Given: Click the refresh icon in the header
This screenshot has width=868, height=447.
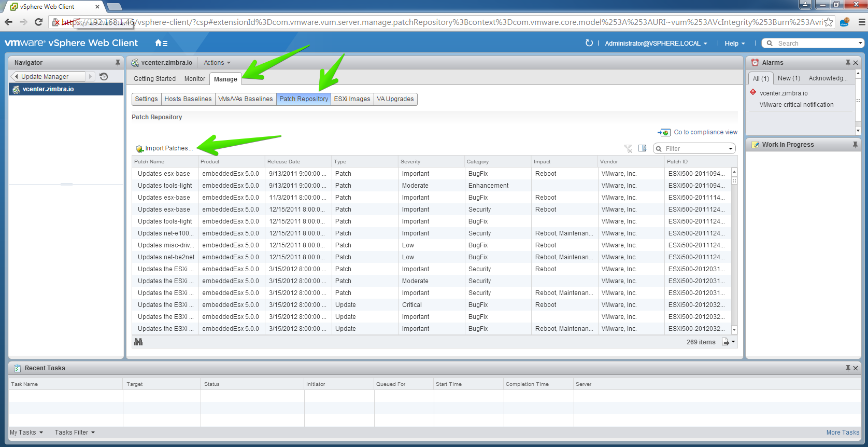Looking at the screenshot, I should click(589, 43).
